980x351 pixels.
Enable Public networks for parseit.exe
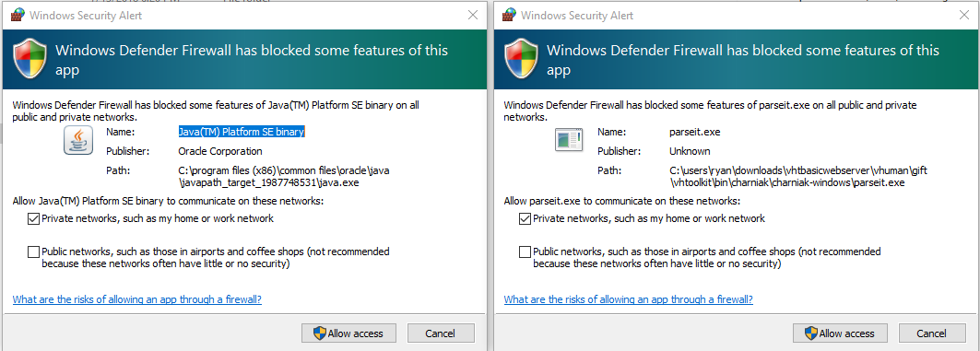click(x=525, y=252)
